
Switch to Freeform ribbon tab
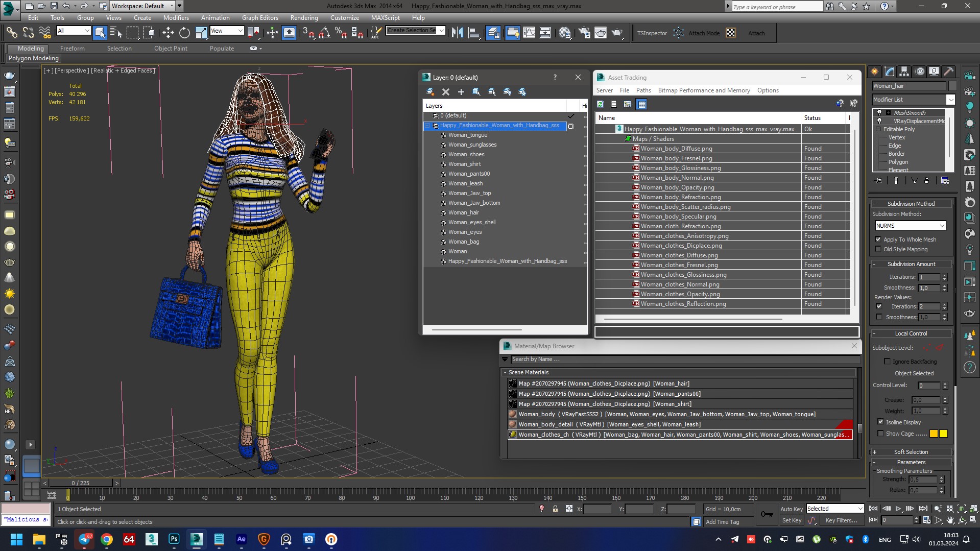tap(73, 49)
